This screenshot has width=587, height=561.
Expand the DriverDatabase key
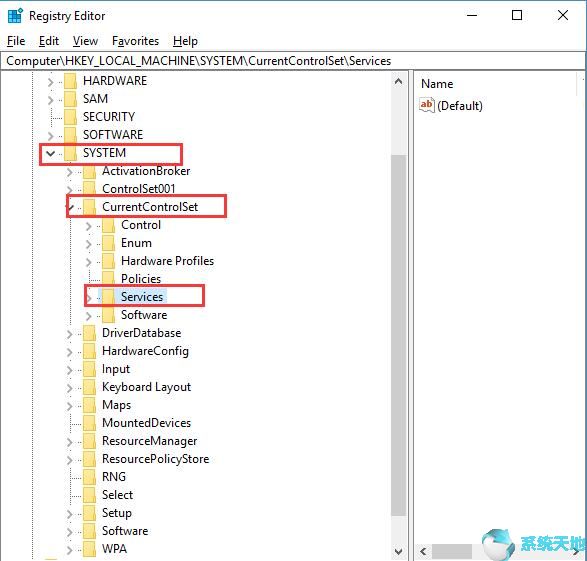[70, 334]
